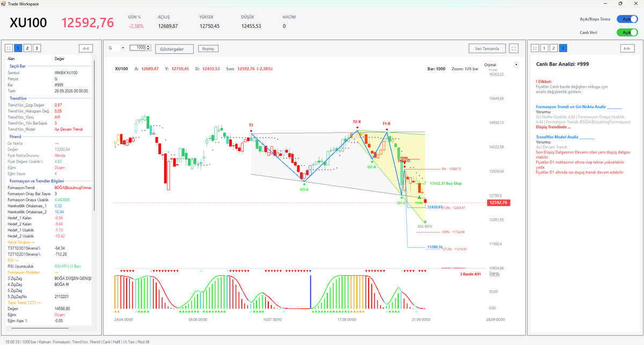
Task: Click the blue 11280,16 target label
Action: tap(435, 247)
